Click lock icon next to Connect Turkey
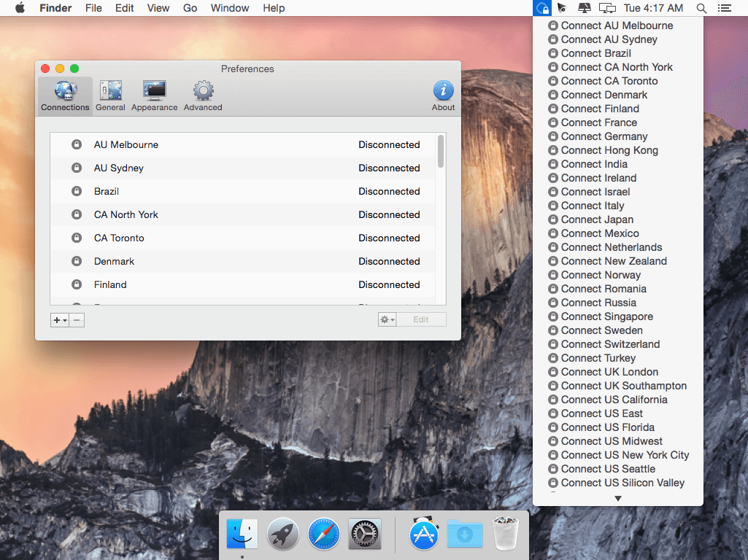This screenshot has height=560, width=748. coord(553,358)
